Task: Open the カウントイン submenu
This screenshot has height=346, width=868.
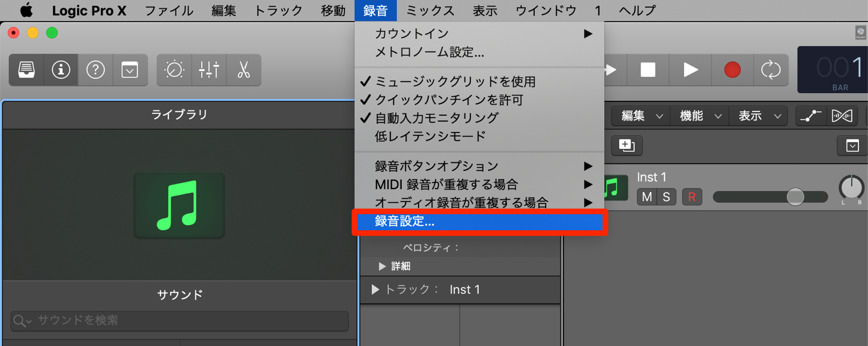Action: point(479,33)
